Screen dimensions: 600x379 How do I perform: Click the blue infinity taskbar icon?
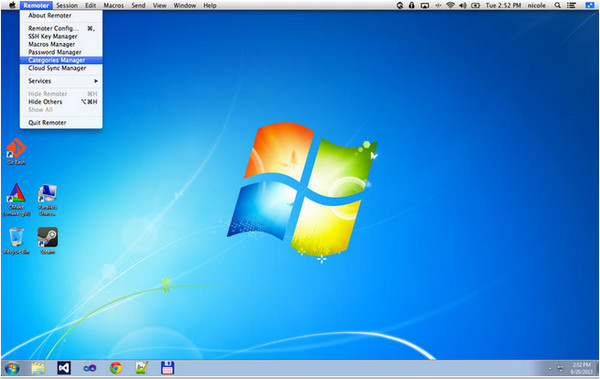click(90, 368)
